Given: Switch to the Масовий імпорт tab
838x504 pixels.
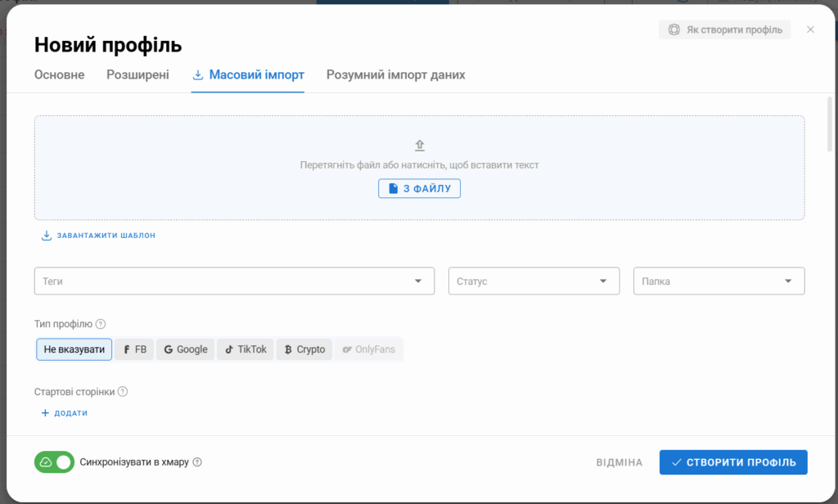Looking at the screenshot, I should (248, 74).
